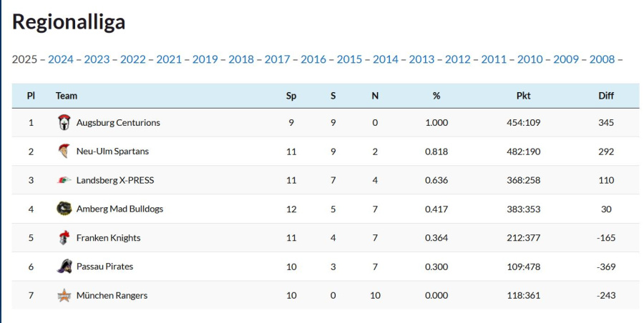Select the 2011 season link
The height and width of the screenshot is (323, 644).
[494, 59]
